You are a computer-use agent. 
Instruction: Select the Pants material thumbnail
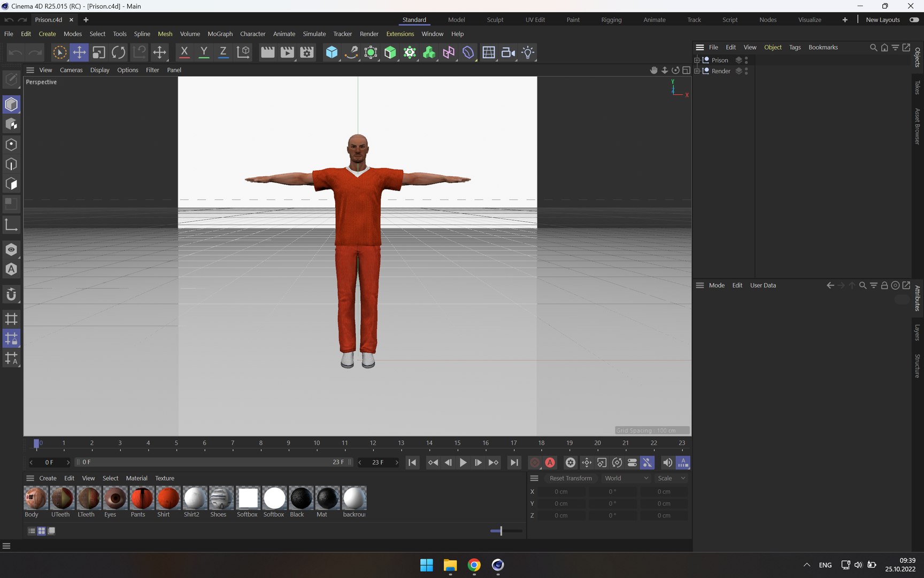point(142,498)
